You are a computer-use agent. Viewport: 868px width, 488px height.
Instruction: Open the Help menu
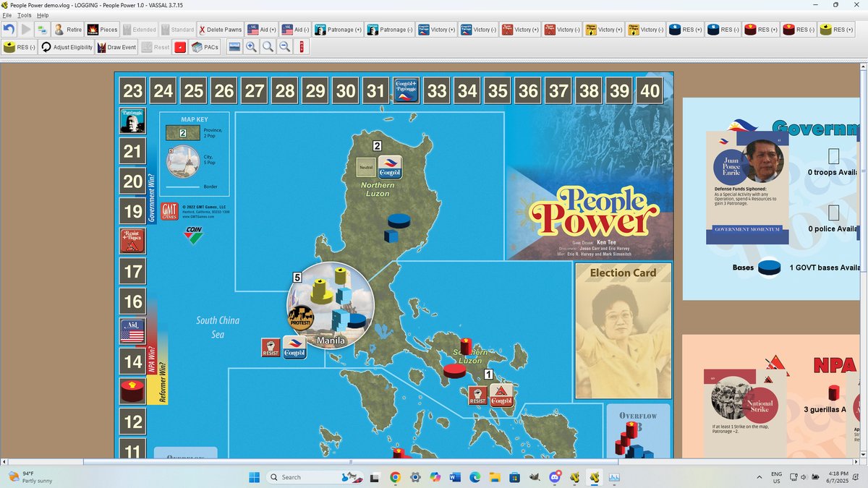pos(43,15)
